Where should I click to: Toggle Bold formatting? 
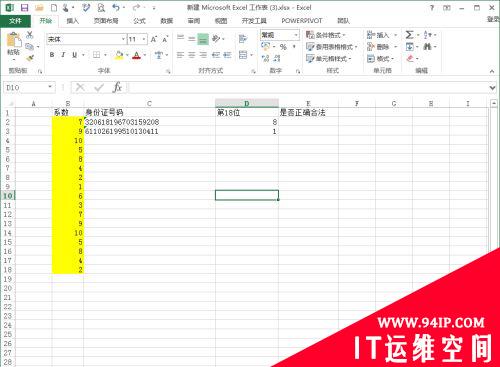point(52,55)
